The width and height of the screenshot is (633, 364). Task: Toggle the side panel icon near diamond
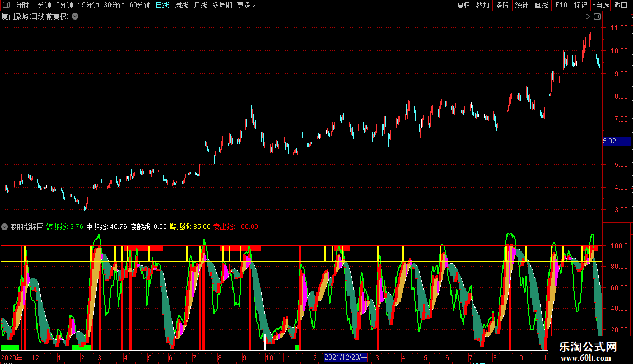coord(597,17)
